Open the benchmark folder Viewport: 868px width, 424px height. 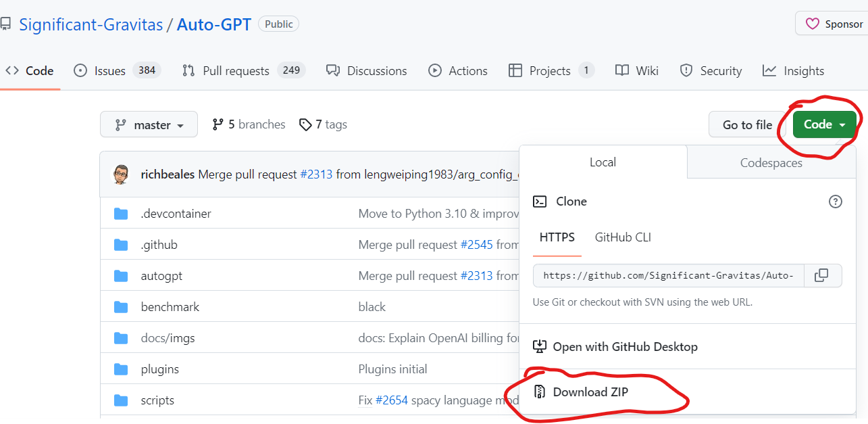pyautogui.click(x=170, y=307)
